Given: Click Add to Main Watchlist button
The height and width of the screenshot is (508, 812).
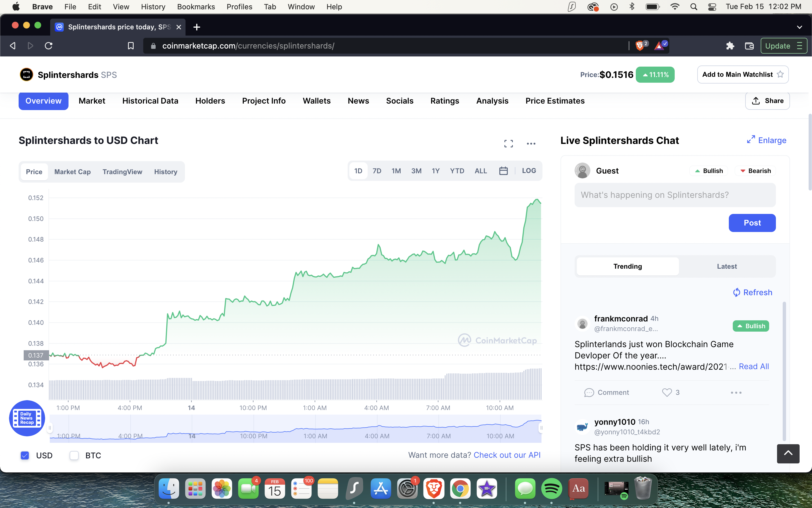Looking at the screenshot, I should (743, 74).
